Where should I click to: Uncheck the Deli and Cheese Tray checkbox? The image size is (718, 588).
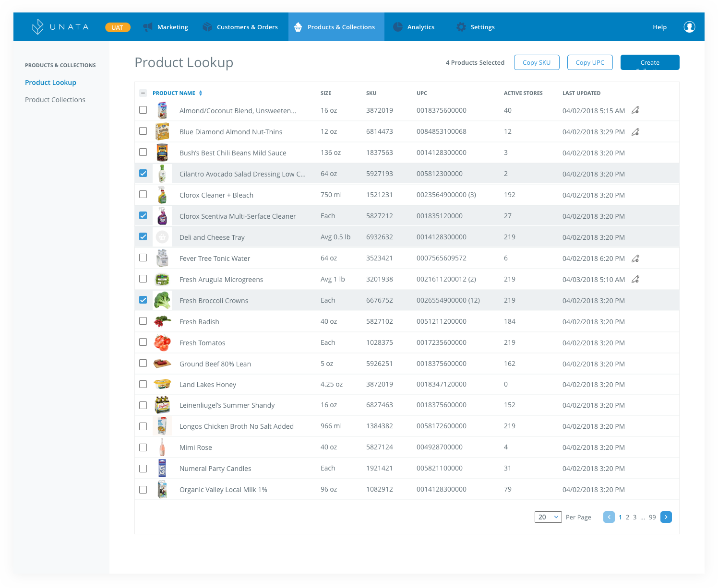click(x=143, y=236)
